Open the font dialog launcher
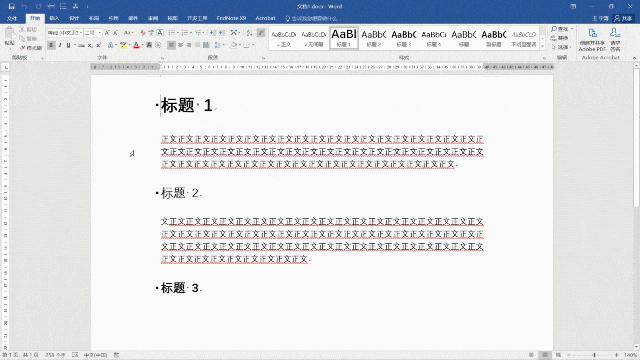Image resolution: width=640 pixels, height=360 pixels. click(162, 58)
